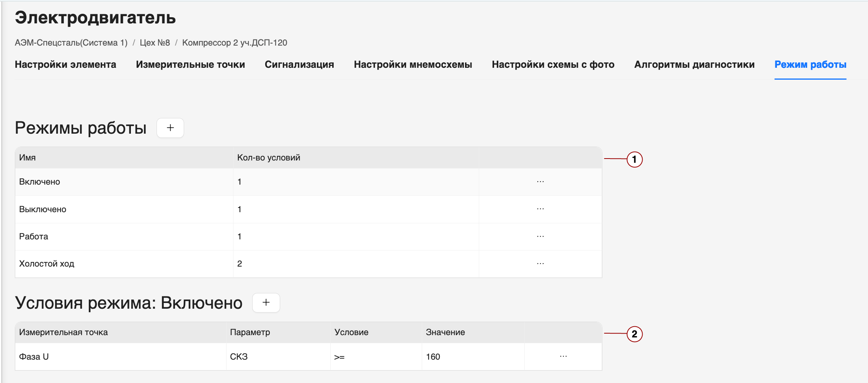Image resolution: width=868 pixels, height=383 pixels.
Task: Navigate to "Цех №8" via the breadcrumb
Action: tap(155, 43)
